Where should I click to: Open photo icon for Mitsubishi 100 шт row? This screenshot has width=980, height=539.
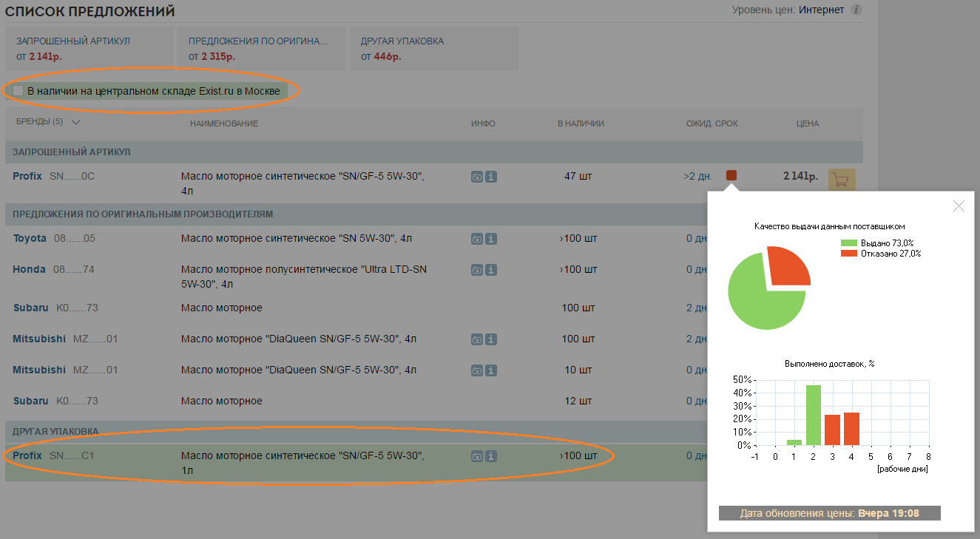(477, 339)
